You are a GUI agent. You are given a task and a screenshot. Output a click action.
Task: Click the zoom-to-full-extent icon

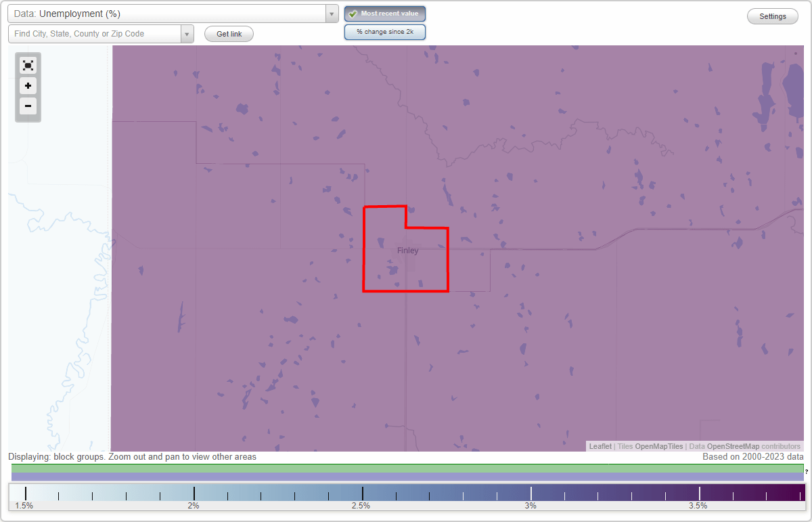point(28,65)
